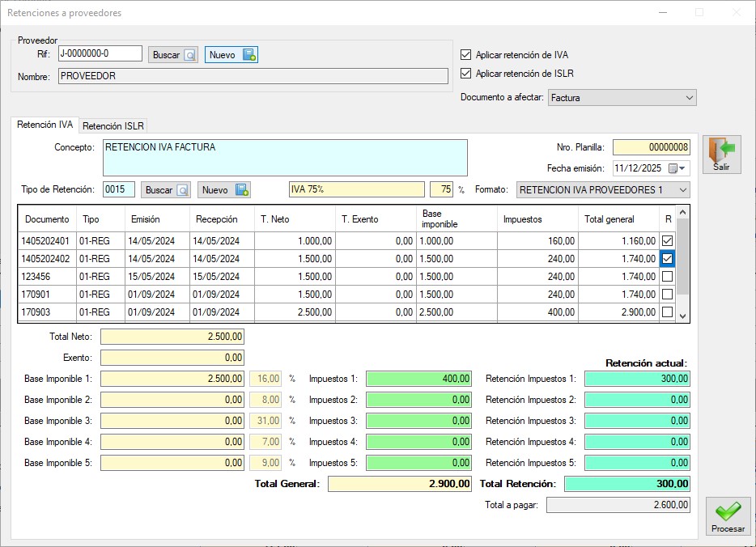Click Nuevo next to Tipo de Retención
Image resolution: width=756 pixels, height=547 pixels.
[x=224, y=190]
